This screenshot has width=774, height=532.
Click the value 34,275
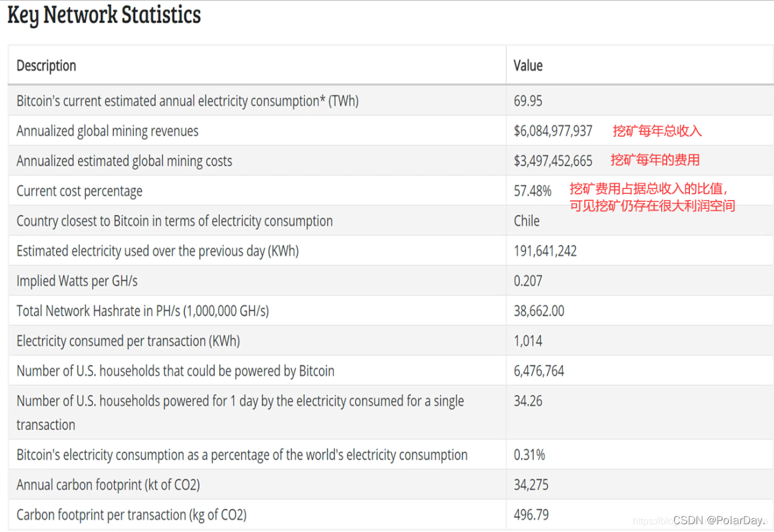pos(531,485)
